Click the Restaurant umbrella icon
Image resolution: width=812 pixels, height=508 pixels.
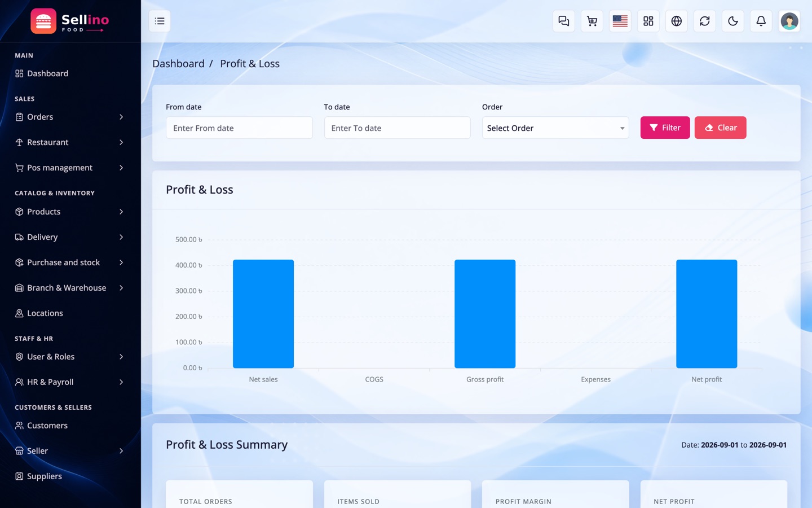[19, 142]
